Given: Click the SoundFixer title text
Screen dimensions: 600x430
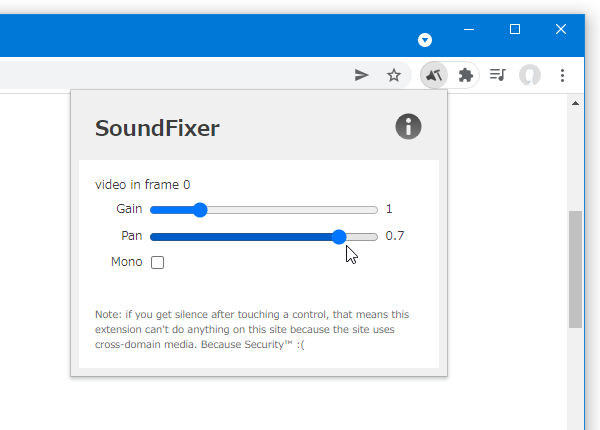Looking at the screenshot, I should point(157,128).
